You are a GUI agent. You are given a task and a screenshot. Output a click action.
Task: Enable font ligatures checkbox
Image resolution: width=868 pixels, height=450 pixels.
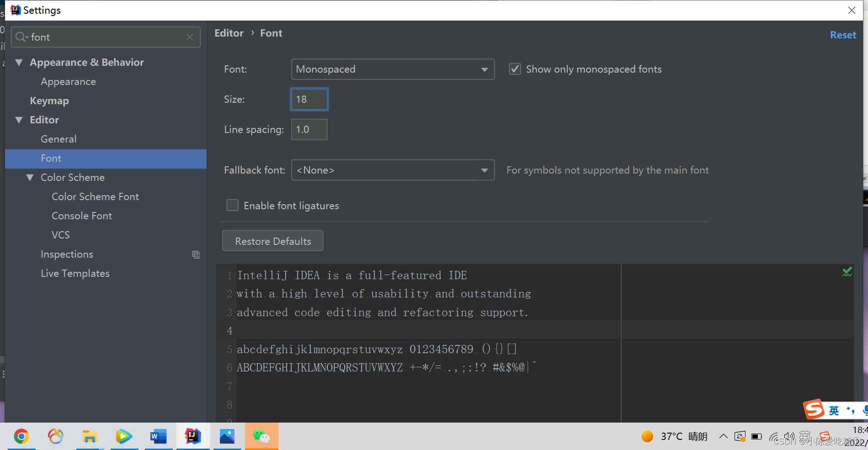(233, 206)
